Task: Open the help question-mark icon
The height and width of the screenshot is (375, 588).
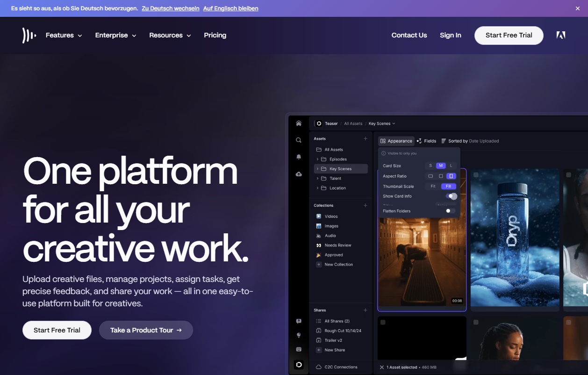Action: [x=299, y=321]
